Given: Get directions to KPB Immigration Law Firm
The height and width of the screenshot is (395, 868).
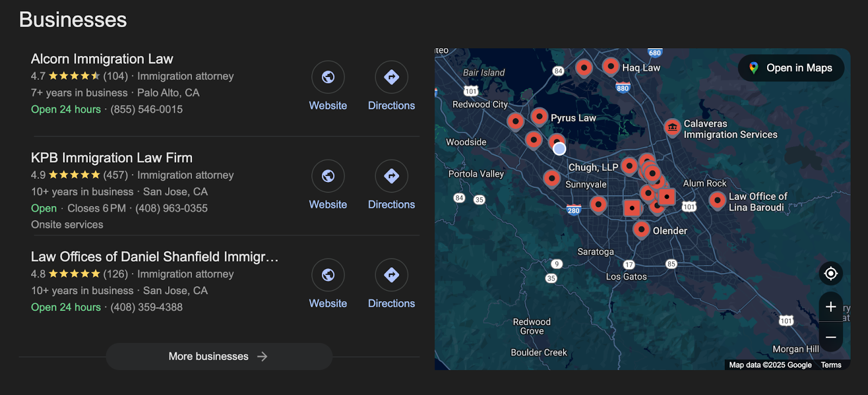Looking at the screenshot, I should [391, 176].
